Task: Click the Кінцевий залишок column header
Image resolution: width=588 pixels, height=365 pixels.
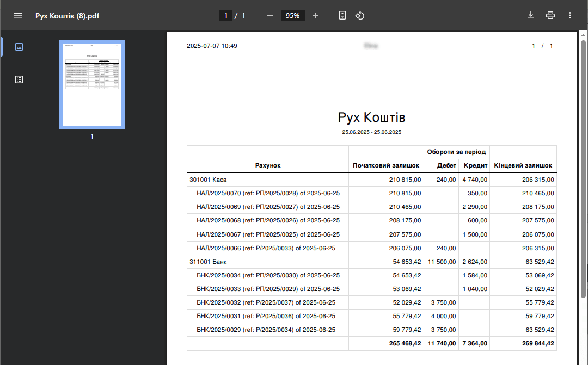Action: point(523,165)
